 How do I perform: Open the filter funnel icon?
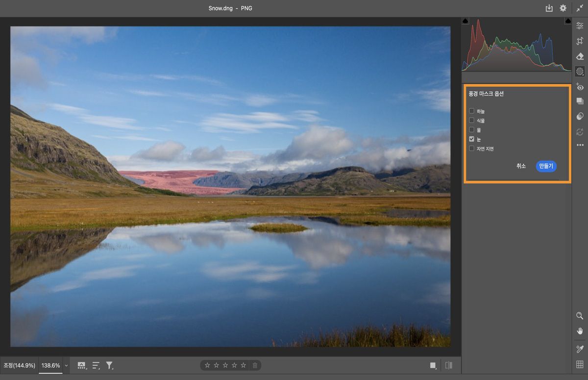110,365
